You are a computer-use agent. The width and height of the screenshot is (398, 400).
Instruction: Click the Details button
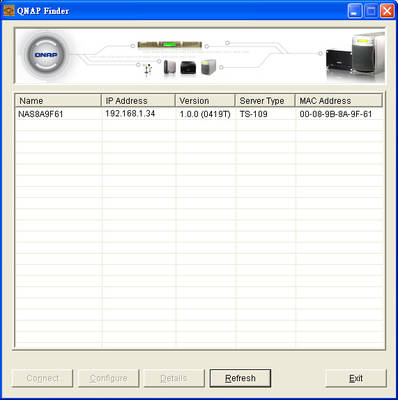pos(174,378)
